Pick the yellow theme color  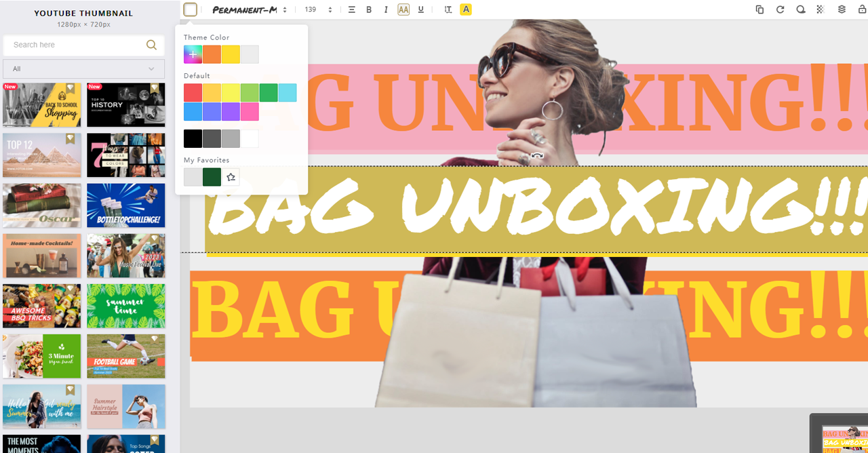tap(231, 54)
